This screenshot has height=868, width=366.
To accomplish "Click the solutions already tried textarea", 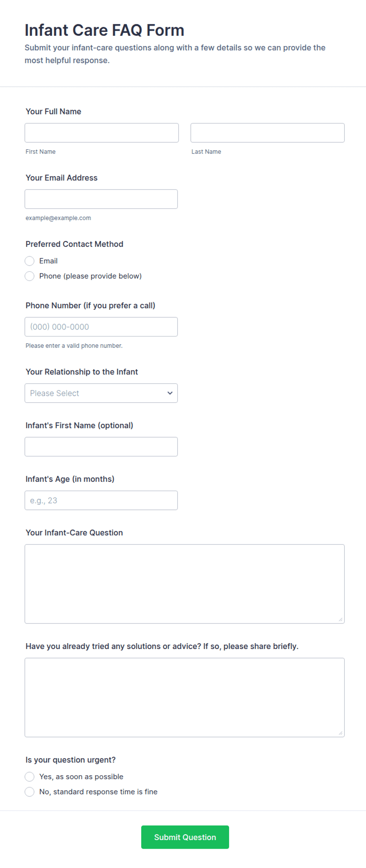I will tap(185, 698).
